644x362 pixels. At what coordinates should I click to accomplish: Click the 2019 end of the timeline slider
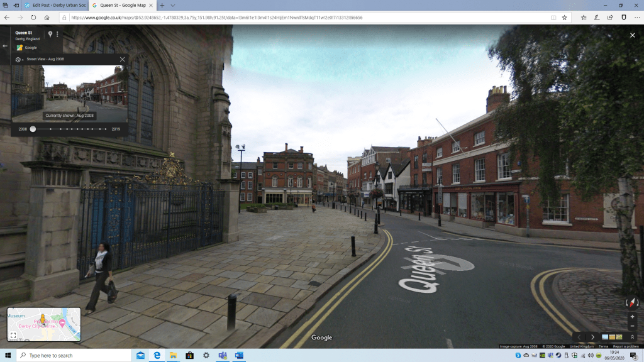click(x=106, y=129)
